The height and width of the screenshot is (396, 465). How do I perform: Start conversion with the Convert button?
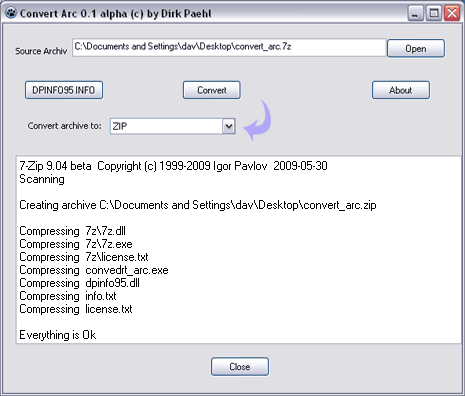point(212,90)
